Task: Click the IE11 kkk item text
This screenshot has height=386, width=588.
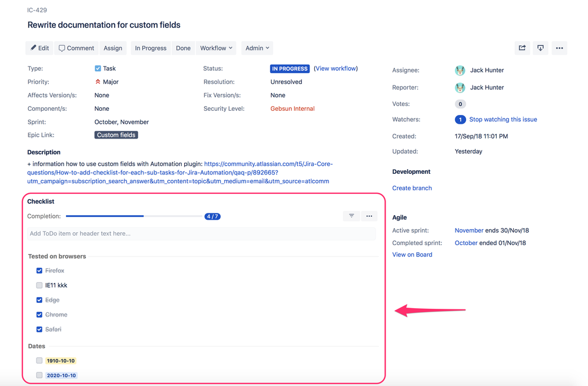Action: 57,285
